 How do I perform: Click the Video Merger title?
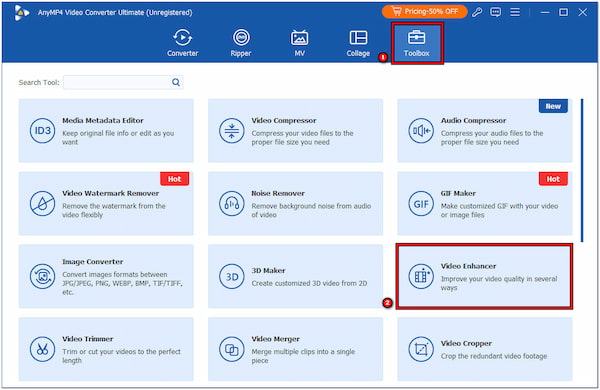276,339
